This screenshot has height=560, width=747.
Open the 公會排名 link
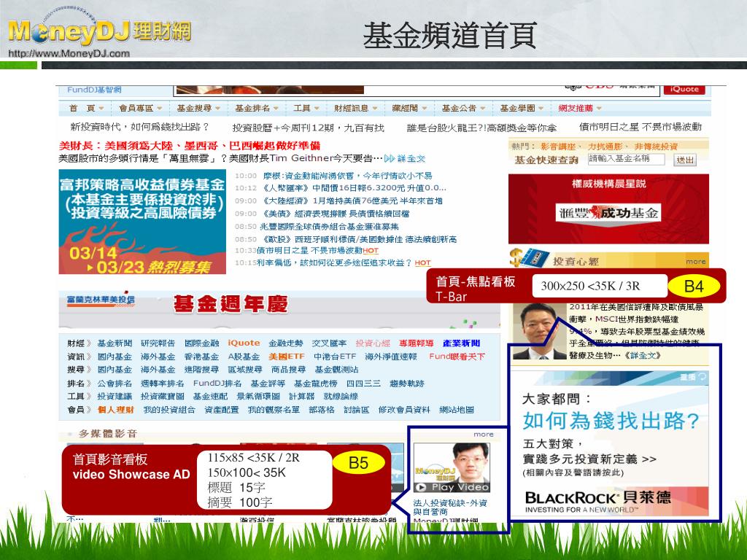click(115, 384)
